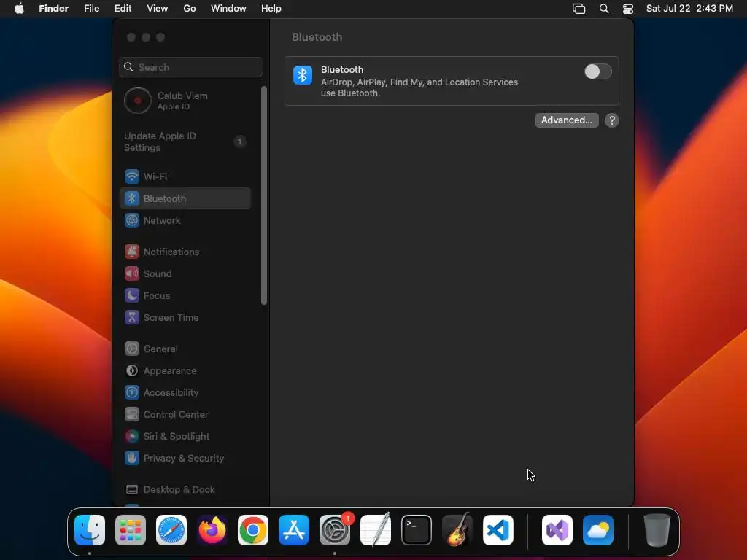Open Advanced Bluetooth options

coord(566,120)
